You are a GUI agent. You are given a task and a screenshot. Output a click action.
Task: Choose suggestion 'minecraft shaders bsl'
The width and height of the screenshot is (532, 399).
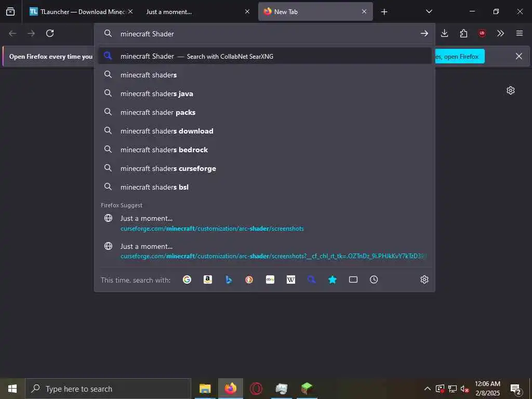click(x=264, y=187)
